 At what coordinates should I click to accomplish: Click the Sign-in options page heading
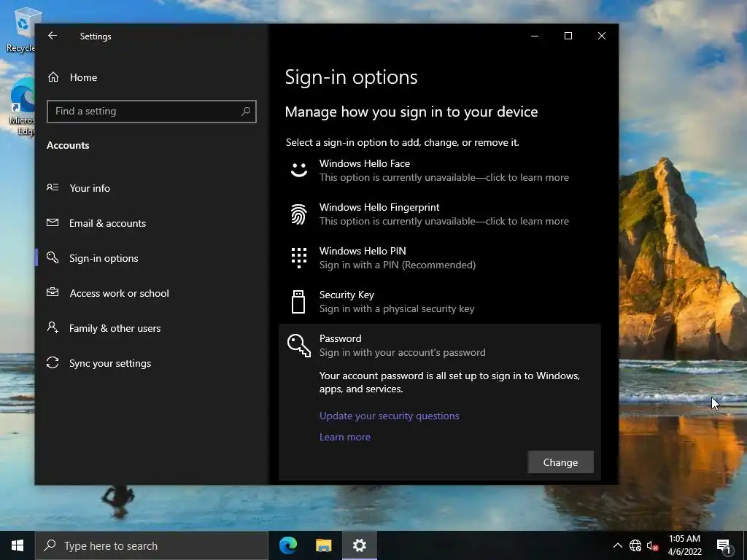pos(351,77)
